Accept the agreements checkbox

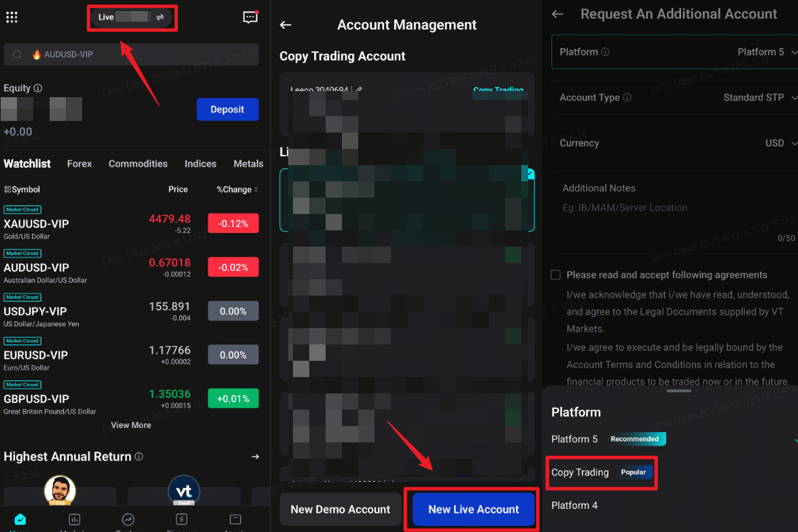[555, 275]
